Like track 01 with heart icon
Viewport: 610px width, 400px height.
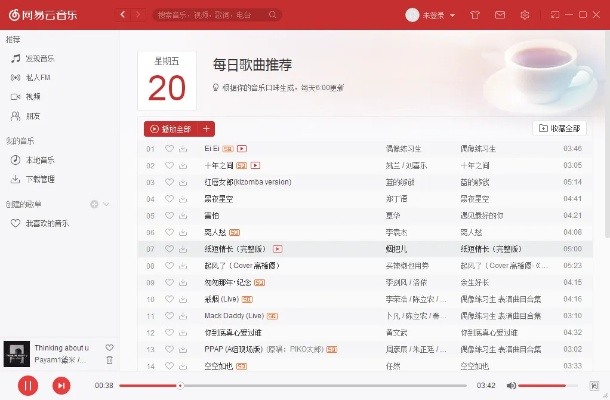[x=169, y=149]
